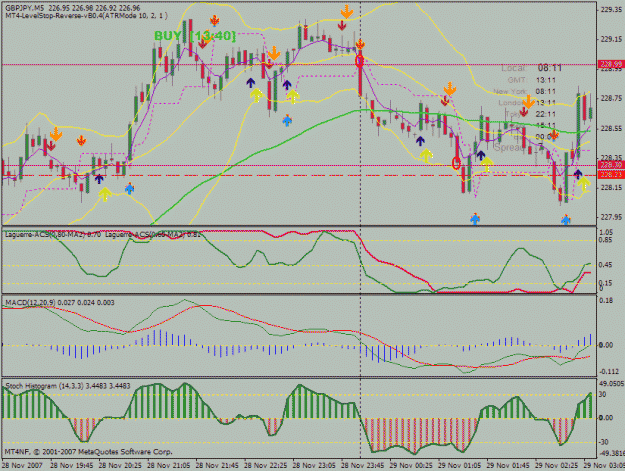Click -49.3816 Stoch scale value

(x=611, y=453)
